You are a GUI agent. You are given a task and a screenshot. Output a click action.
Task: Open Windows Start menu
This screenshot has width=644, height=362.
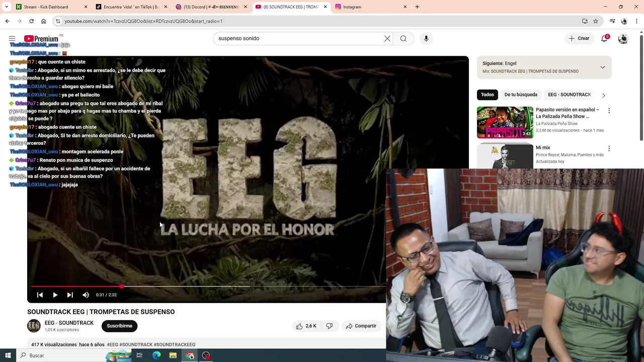click(8, 355)
